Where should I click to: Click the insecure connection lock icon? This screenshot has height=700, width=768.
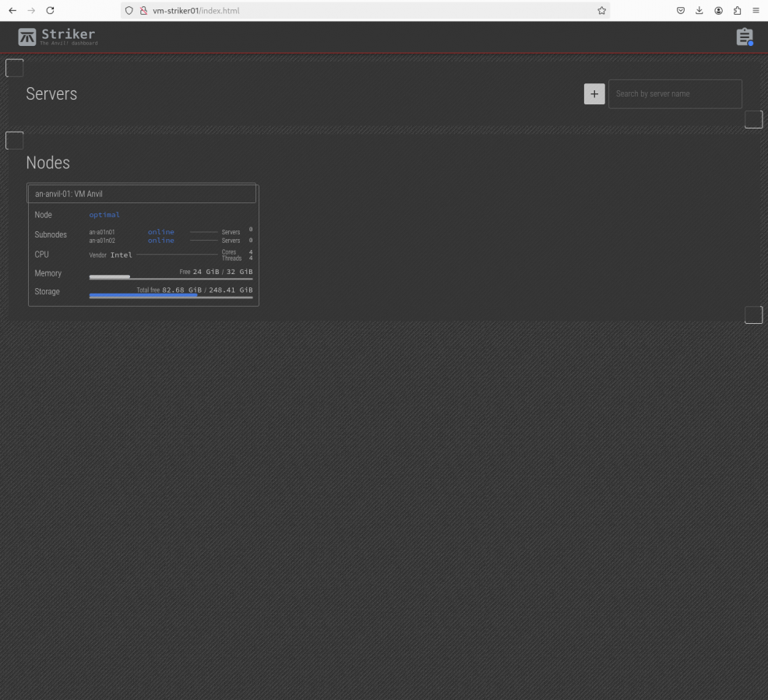click(x=143, y=10)
